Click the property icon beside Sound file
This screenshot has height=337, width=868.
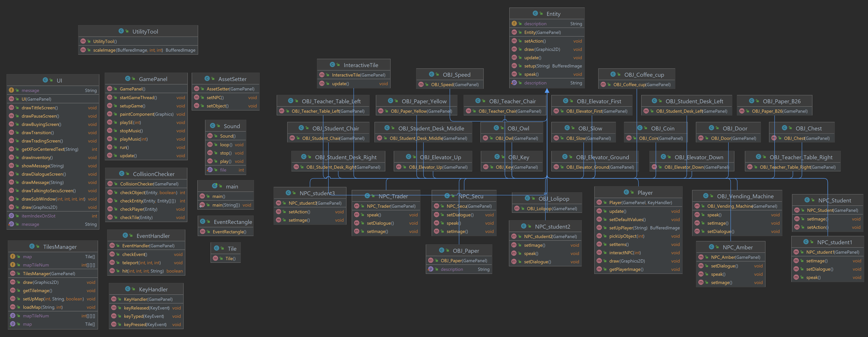tap(210, 170)
